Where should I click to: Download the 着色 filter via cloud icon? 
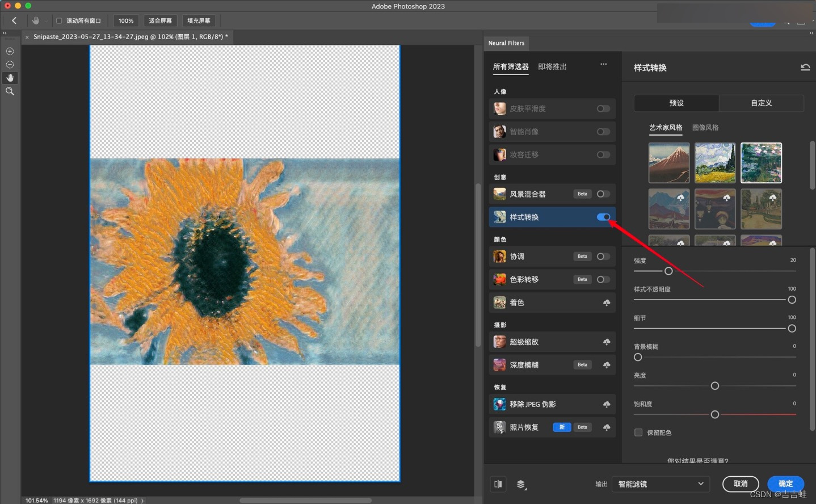point(607,303)
